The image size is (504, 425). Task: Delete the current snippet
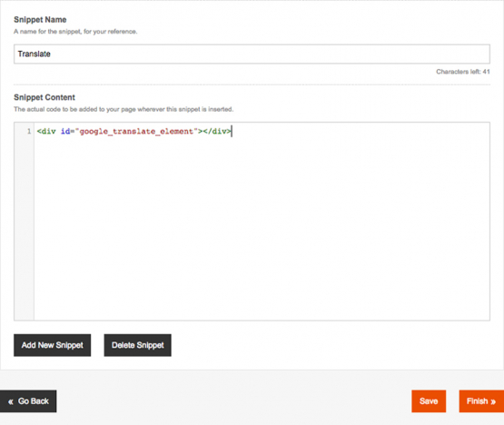click(137, 345)
